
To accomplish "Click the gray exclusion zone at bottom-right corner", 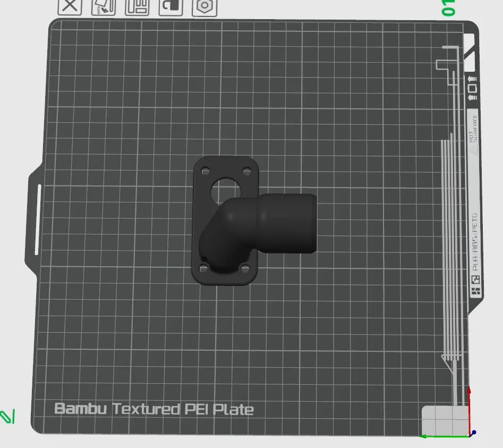I will click(x=445, y=420).
